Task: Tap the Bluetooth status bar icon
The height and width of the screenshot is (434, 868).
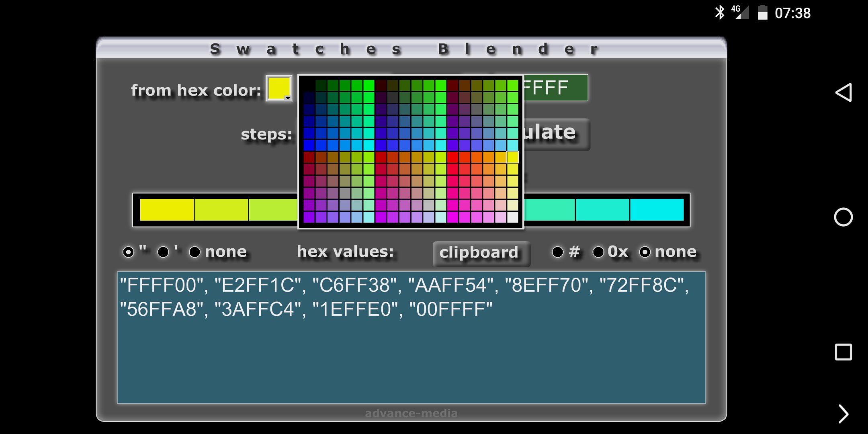Action: (719, 12)
